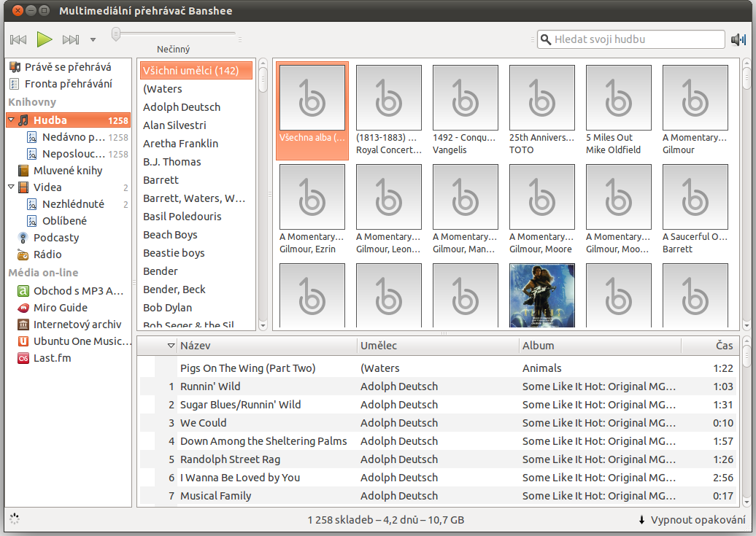Viewport: 756px width, 536px height.
Task: Select the Videa library icon
Action: (23, 187)
